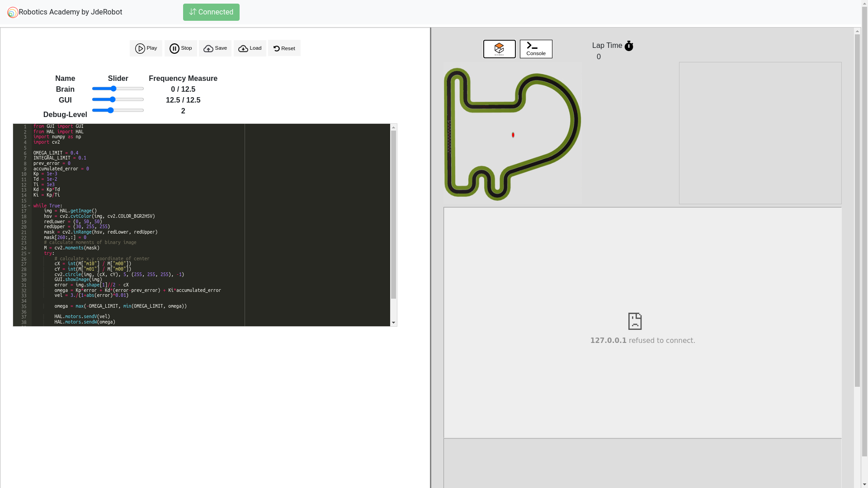The height and width of the screenshot is (488, 868).
Task: Collapse the code block at while True line
Action: (29, 206)
